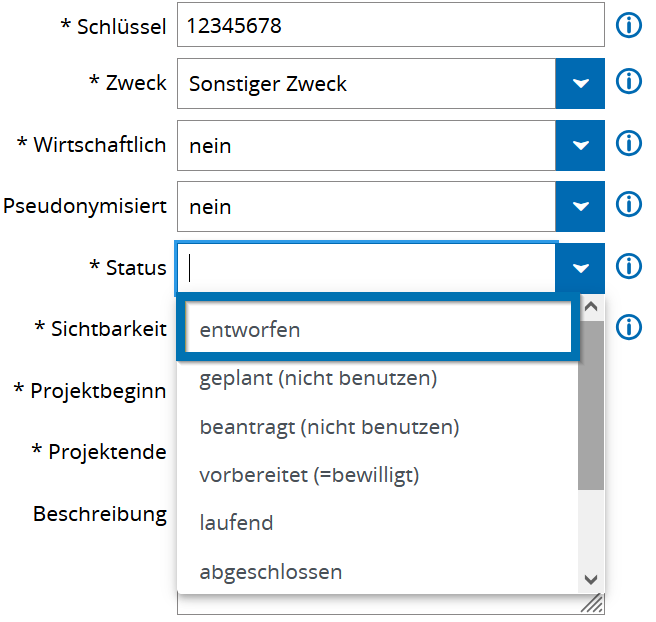Choose 'abgeschlossen' status option

click(x=378, y=571)
